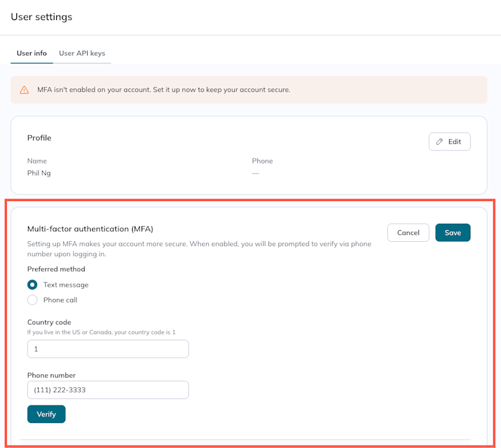Click the 'Phil Ng' name value
Screen dimensions: 501x448
click(39, 173)
